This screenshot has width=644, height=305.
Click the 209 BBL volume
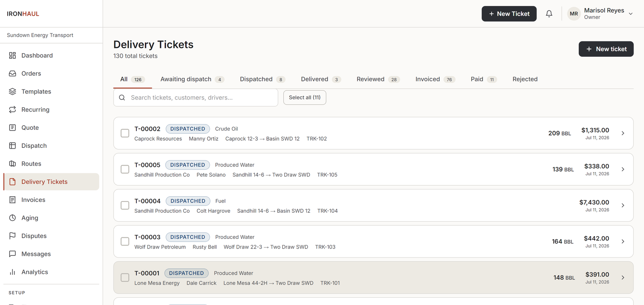pyautogui.click(x=559, y=133)
